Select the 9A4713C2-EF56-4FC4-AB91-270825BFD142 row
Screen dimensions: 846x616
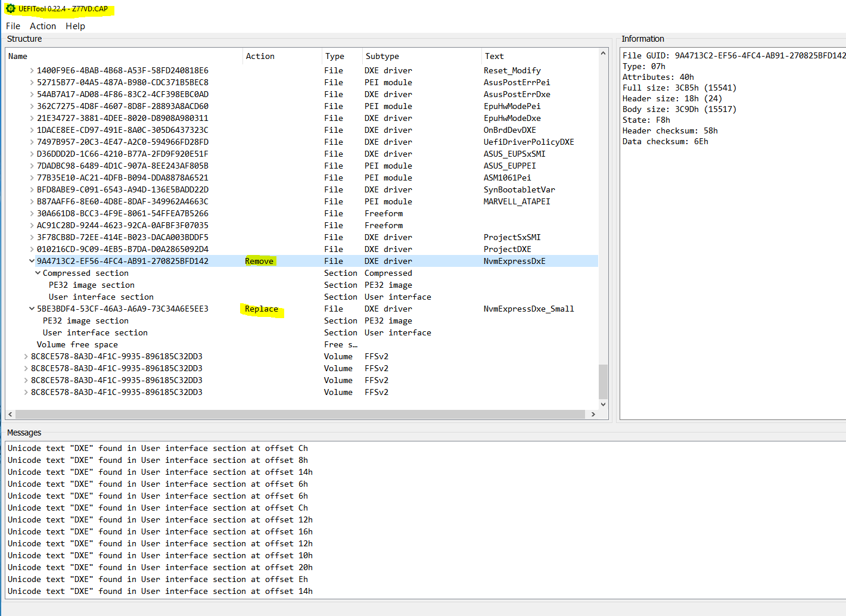(x=301, y=261)
